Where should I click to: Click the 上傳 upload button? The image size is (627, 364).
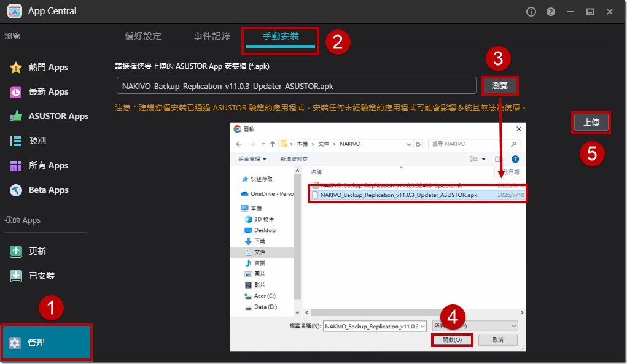point(591,122)
